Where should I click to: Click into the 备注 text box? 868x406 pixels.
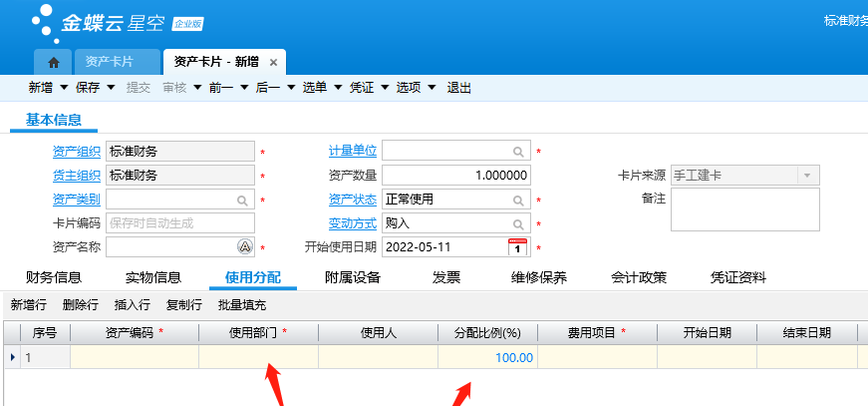point(745,208)
